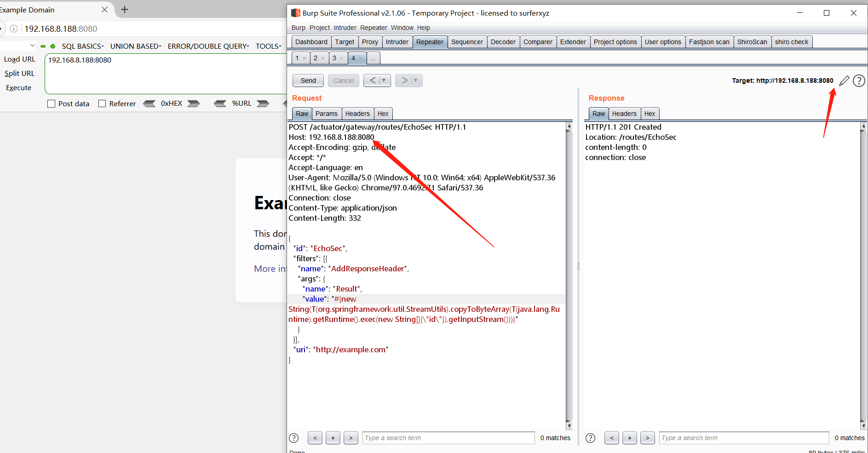Screen dimensions: 868x453
Task: Click in response search term field
Action: pyautogui.click(x=744, y=438)
